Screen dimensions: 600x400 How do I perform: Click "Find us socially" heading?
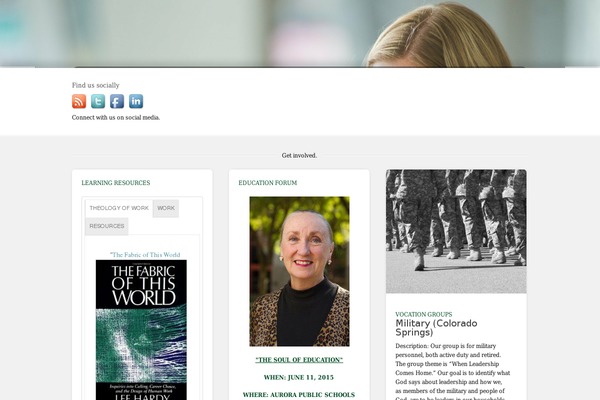[96, 85]
